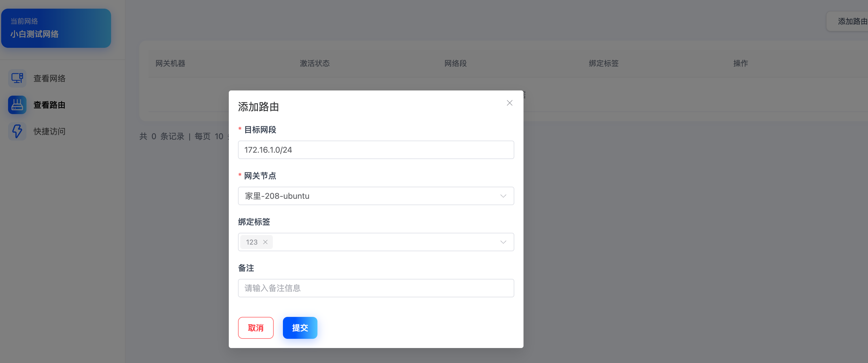868x363 pixels.
Task: Open 查看网络 menu item
Action: pyautogui.click(x=49, y=78)
